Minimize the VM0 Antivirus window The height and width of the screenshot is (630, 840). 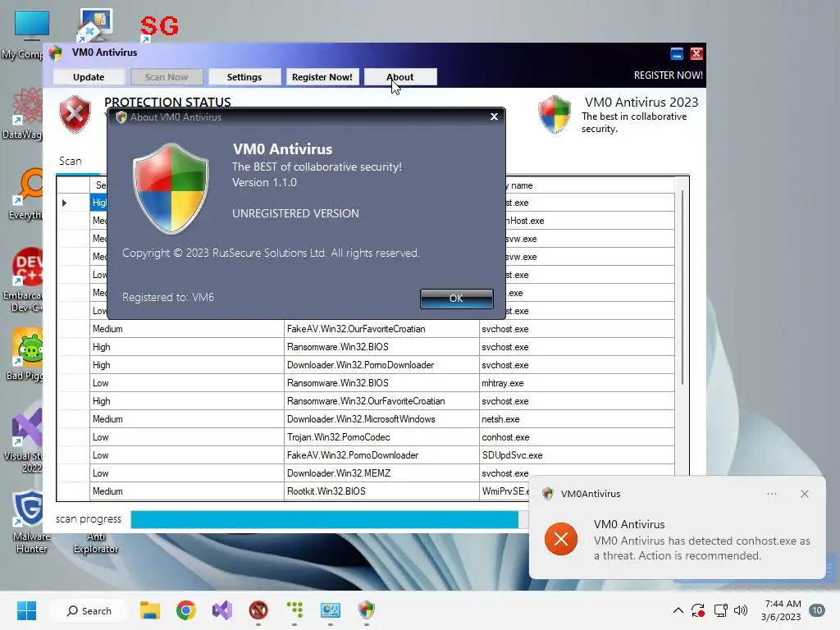click(677, 53)
